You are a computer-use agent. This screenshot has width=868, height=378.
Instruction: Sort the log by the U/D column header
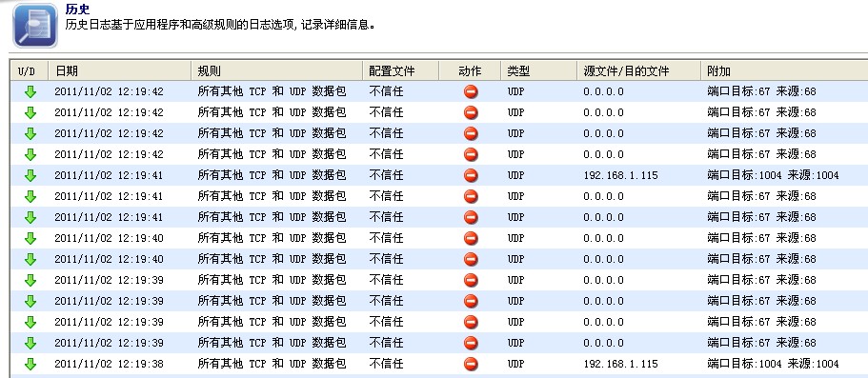(29, 70)
